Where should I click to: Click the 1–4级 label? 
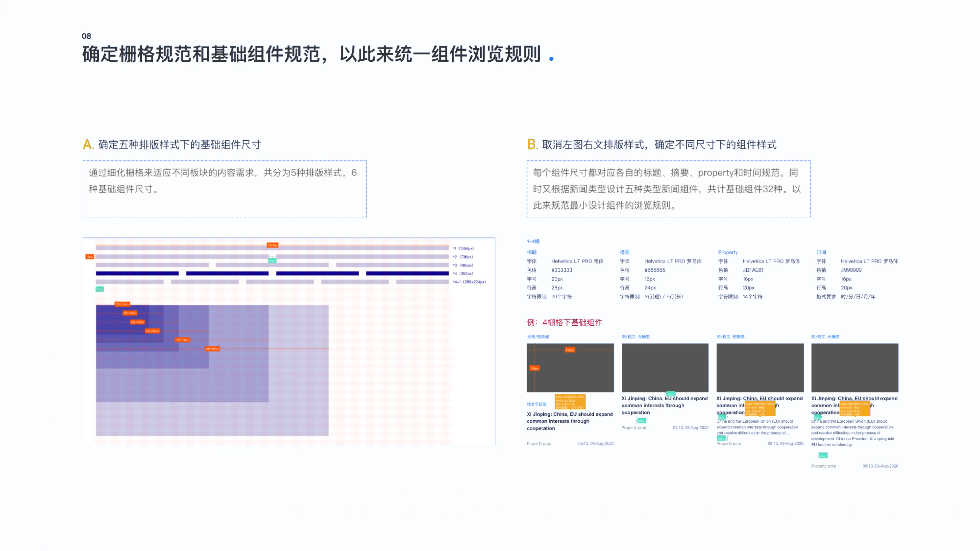coord(533,241)
